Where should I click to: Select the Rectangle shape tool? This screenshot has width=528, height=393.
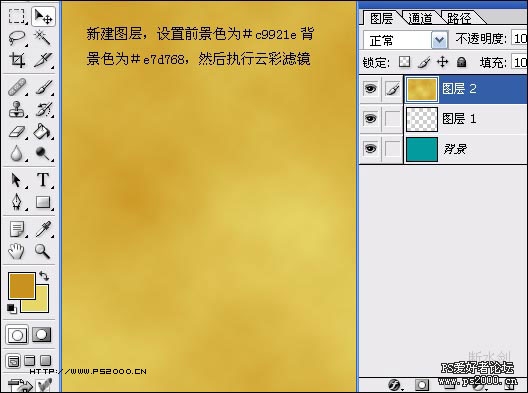click(x=43, y=202)
